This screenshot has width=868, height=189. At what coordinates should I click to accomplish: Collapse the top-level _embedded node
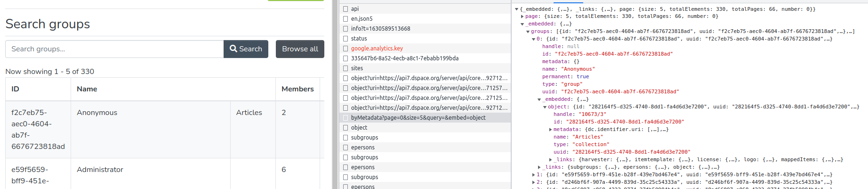[x=522, y=24]
